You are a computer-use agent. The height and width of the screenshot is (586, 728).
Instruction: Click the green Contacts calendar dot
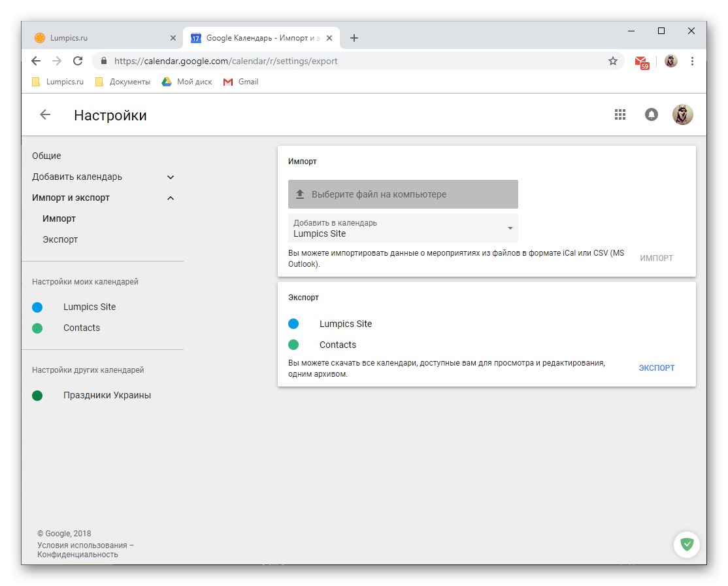tap(37, 327)
